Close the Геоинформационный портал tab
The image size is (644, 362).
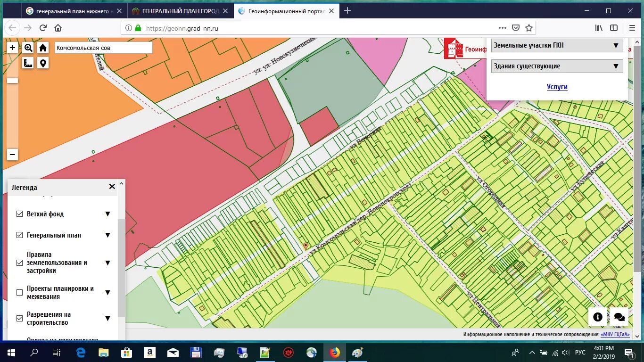332,11
